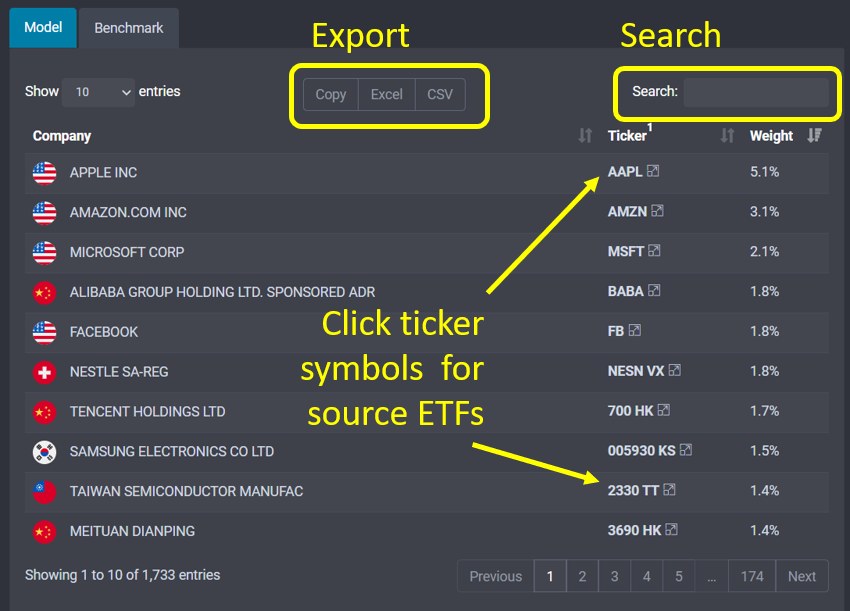Open external link icon next to FB
This screenshot has height=611, width=850.
(635, 330)
